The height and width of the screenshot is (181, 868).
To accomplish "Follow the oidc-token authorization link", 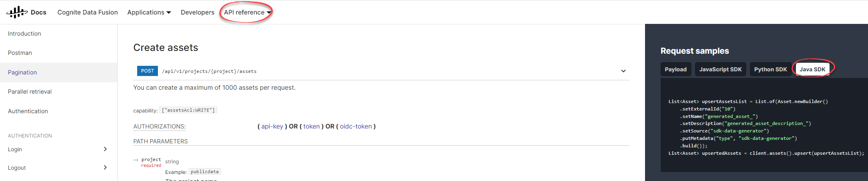I will pyautogui.click(x=356, y=126).
